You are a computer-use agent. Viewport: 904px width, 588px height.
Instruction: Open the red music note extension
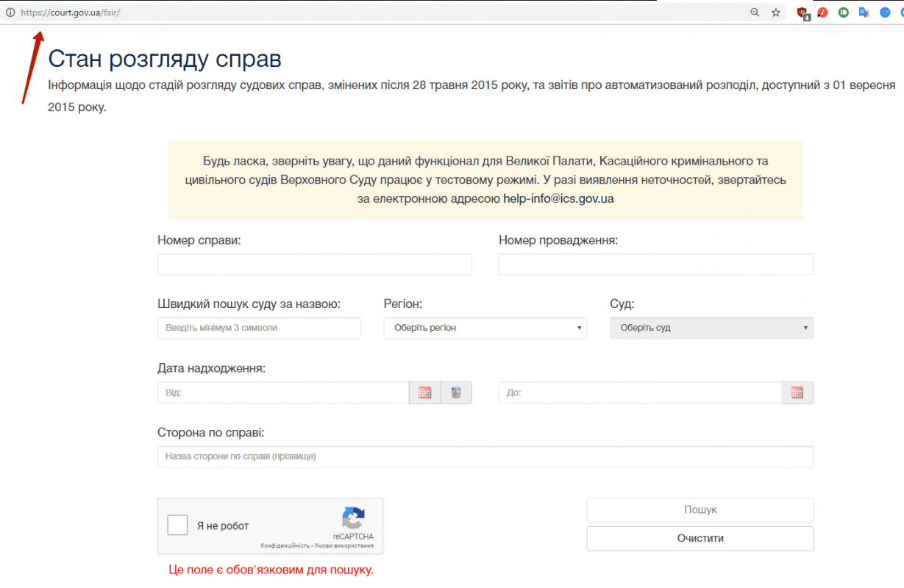[x=823, y=12]
